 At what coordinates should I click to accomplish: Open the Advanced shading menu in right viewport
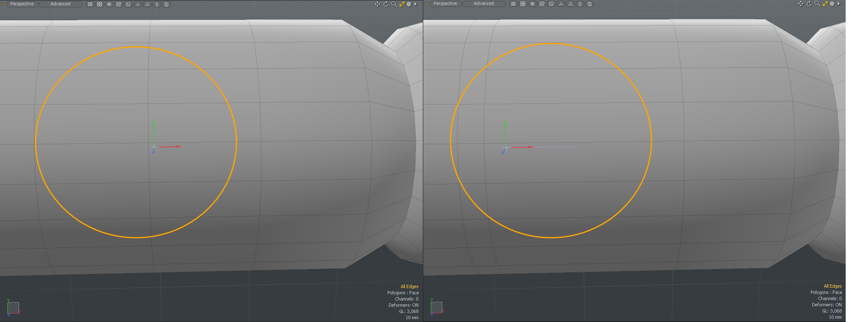[484, 4]
